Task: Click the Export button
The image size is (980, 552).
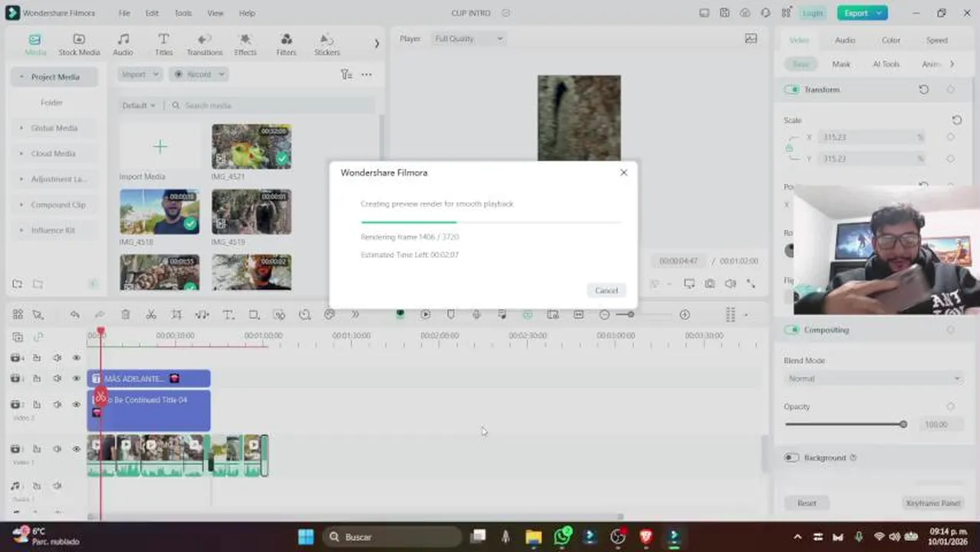Action: tap(862, 13)
